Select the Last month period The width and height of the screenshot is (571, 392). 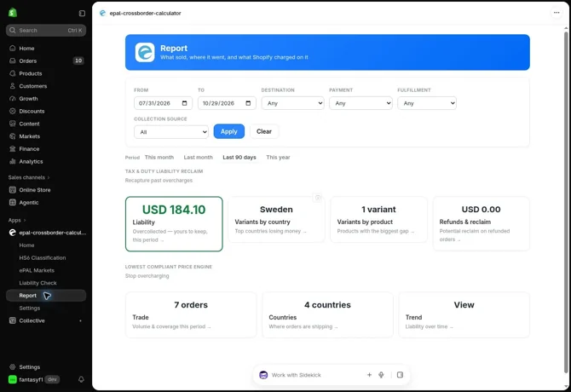click(x=198, y=158)
